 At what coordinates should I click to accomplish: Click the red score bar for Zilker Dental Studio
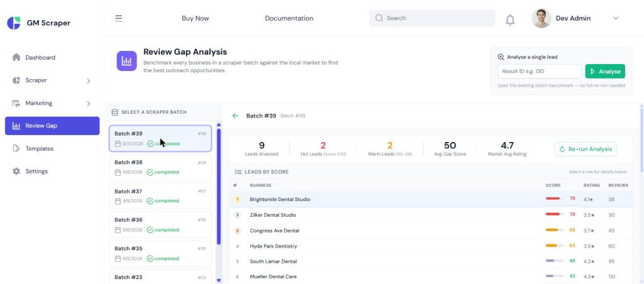(x=555, y=214)
